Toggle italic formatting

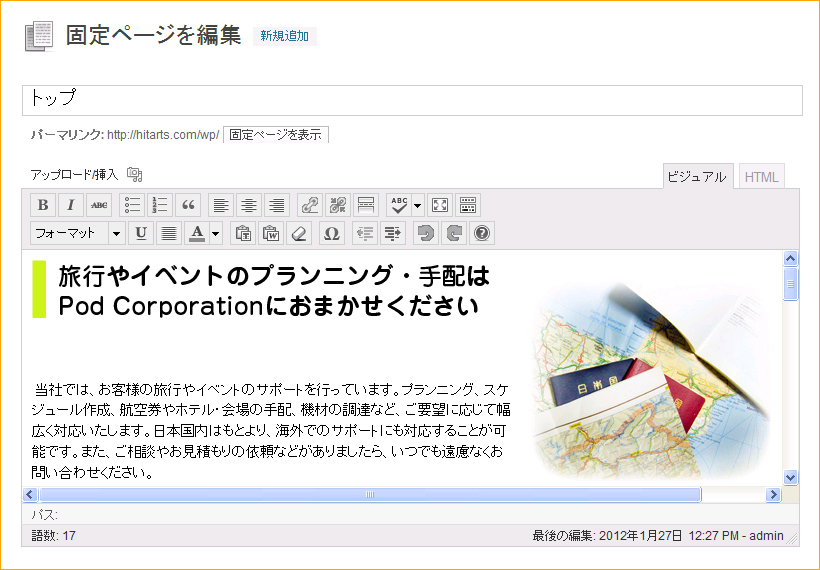[x=71, y=205]
